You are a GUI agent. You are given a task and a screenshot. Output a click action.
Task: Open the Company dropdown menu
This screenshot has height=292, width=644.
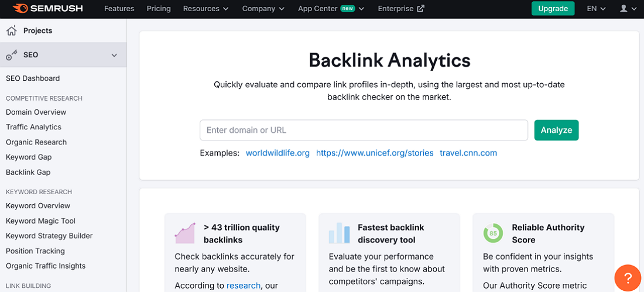[x=263, y=9]
